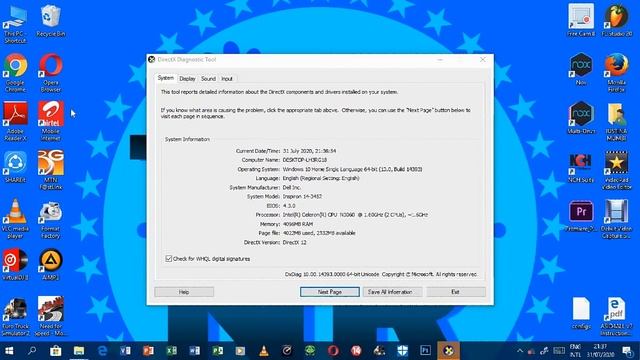Select the Format Factory desktop icon
Viewport: 640px width, 360px height.
click(51, 220)
